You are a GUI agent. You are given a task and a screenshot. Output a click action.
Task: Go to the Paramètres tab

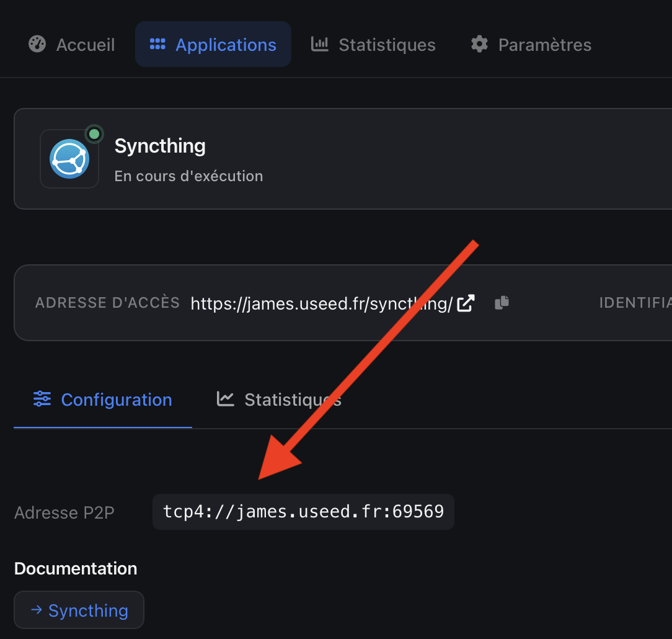coord(531,45)
